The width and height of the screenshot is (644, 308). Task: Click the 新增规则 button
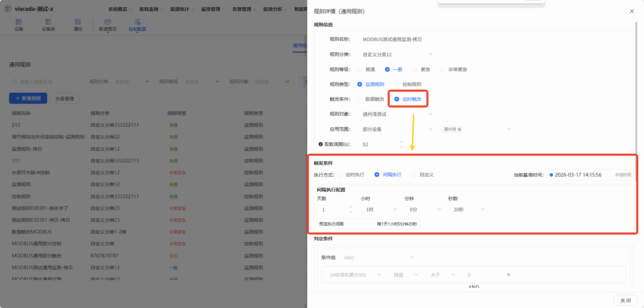click(28, 98)
